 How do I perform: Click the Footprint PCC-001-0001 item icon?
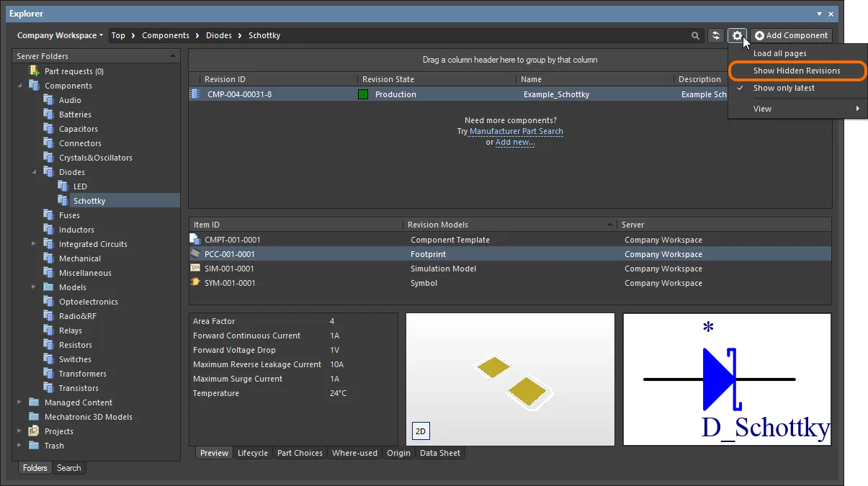[x=194, y=253]
